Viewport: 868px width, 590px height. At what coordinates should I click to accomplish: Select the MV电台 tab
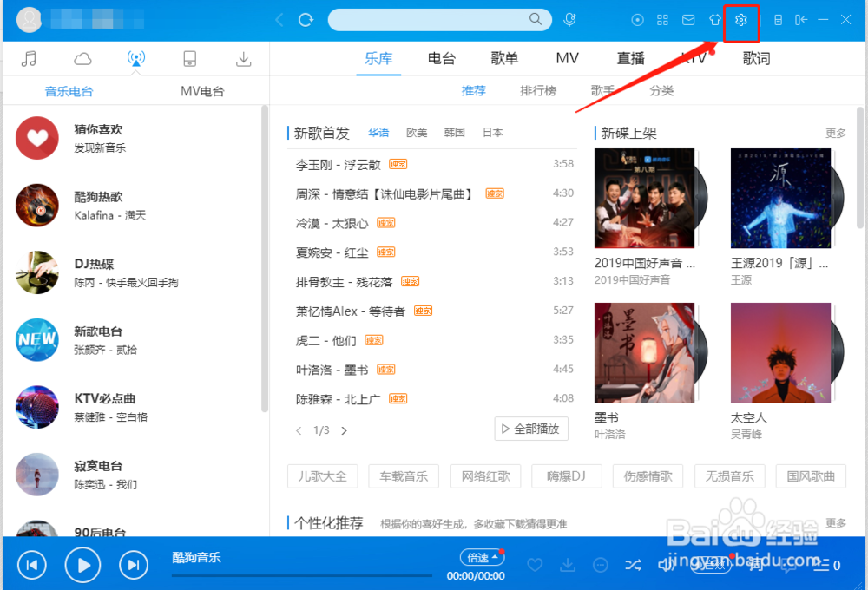click(x=202, y=91)
